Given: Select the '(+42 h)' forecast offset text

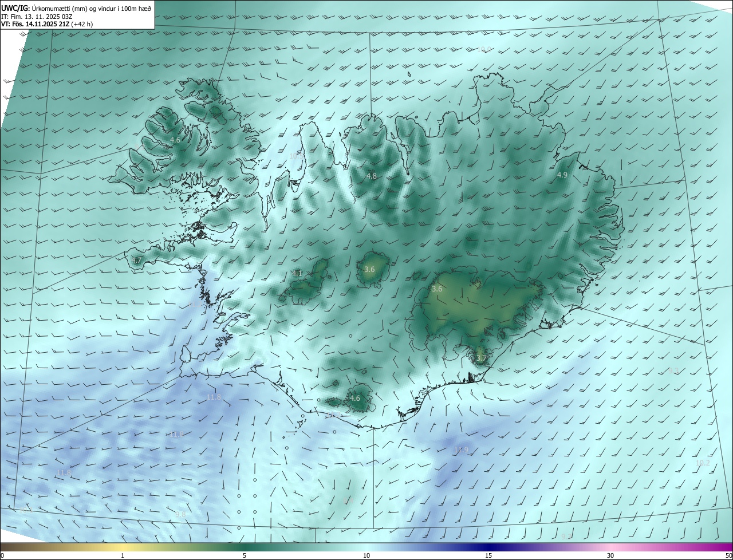Looking at the screenshot, I should coord(82,24).
